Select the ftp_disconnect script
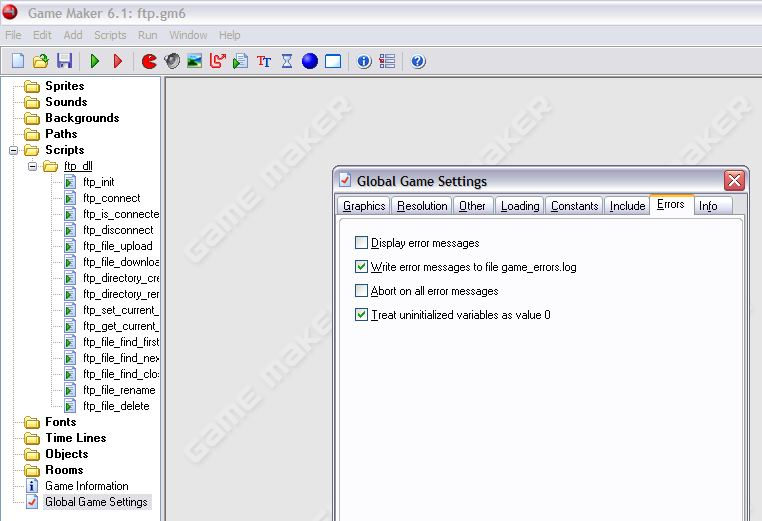This screenshot has width=762, height=521. tap(118, 230)
